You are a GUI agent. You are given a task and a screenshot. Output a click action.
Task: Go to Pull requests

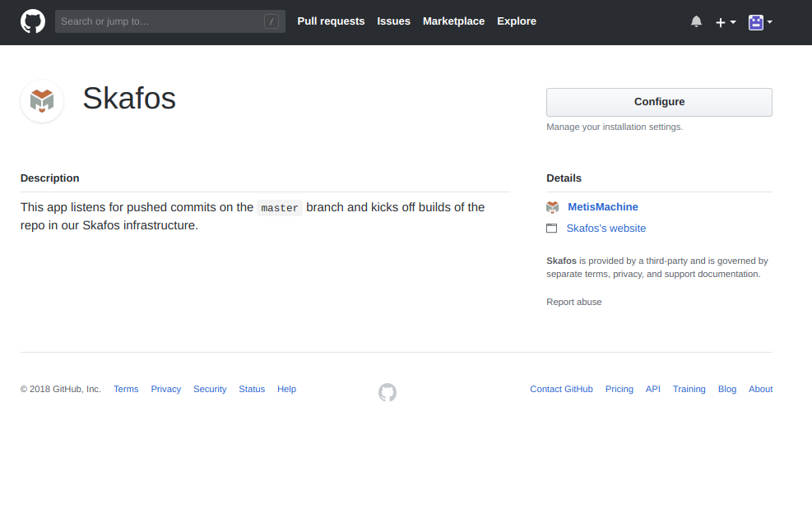331,21
